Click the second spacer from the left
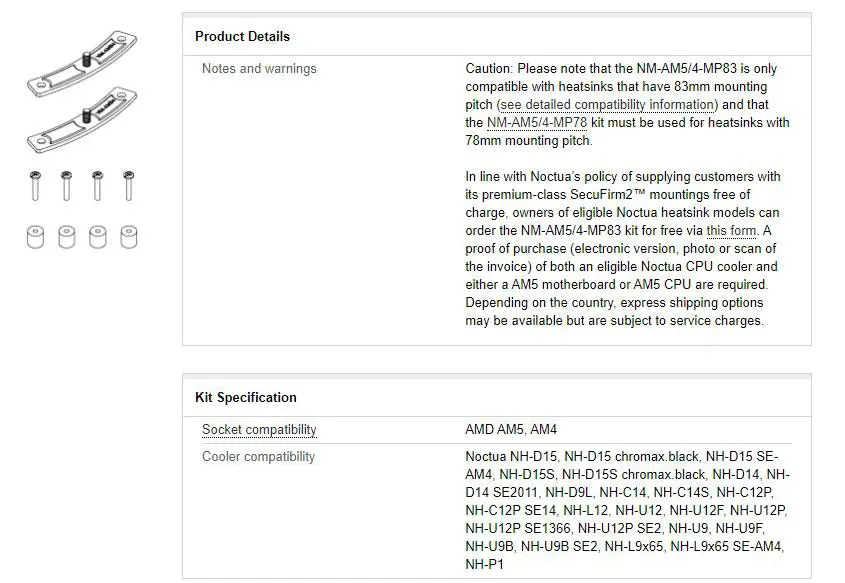The height and width of the screenshot is (583, 845). (x=66, y=237)
